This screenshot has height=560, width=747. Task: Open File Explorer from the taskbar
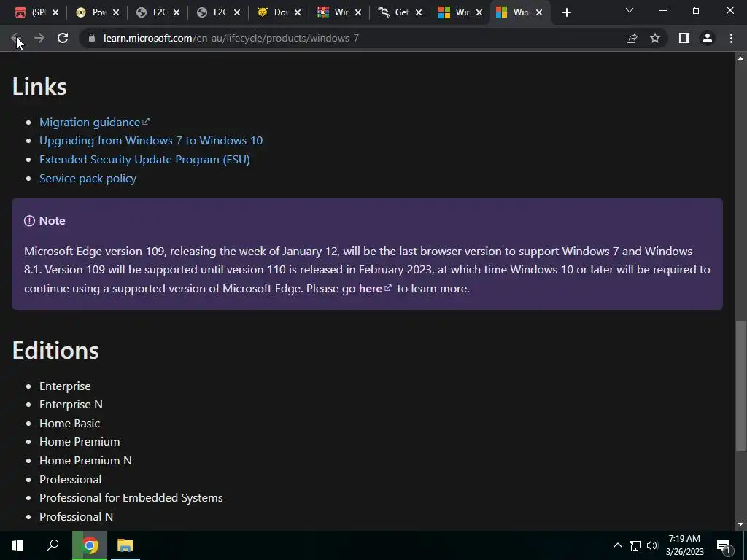[125, 545]
